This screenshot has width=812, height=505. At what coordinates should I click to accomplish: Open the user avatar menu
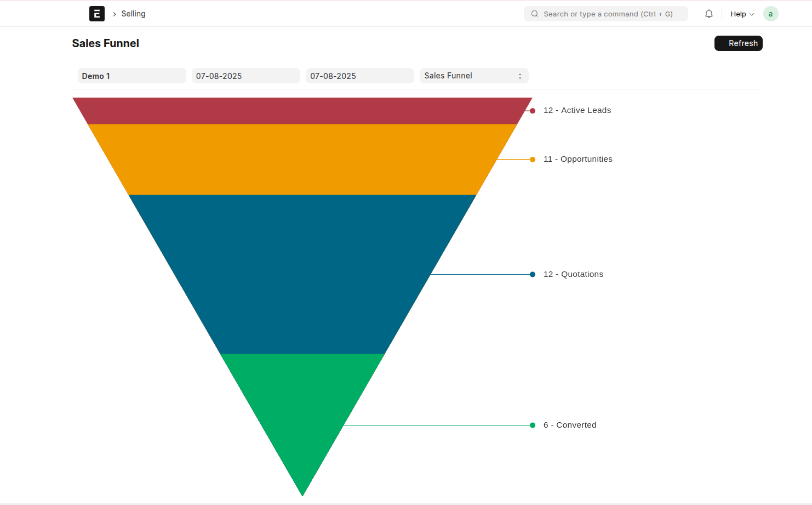(x=770, y=14)
